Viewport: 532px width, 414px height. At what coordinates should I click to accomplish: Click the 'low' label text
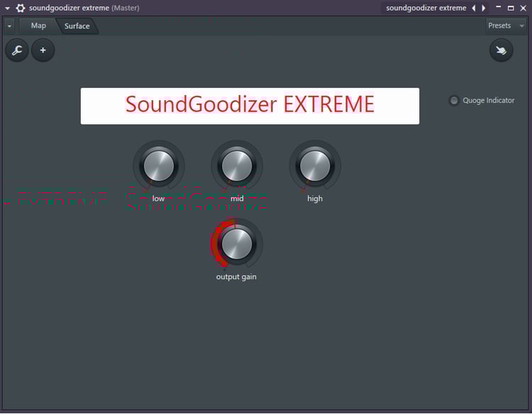(158, 199)
